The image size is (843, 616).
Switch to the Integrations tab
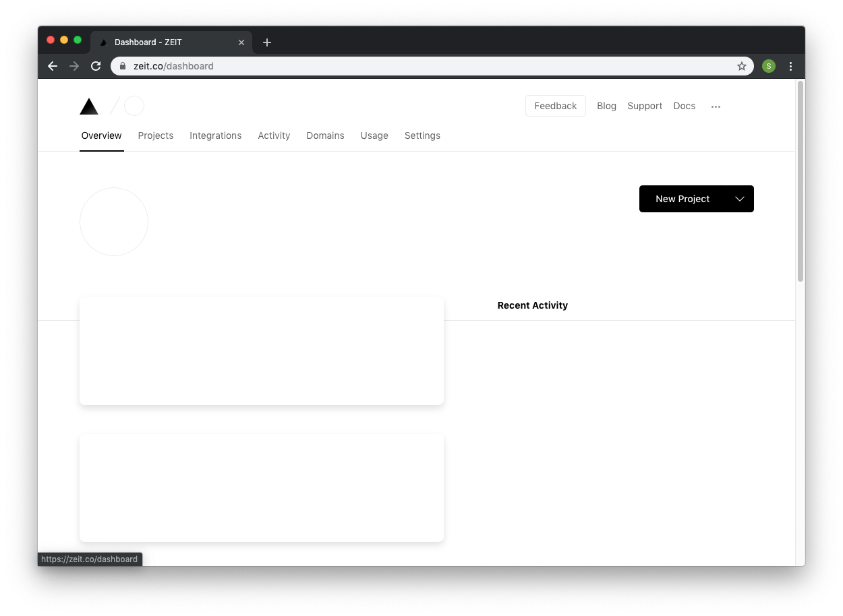pyautogui.click(x=216, y=135)
